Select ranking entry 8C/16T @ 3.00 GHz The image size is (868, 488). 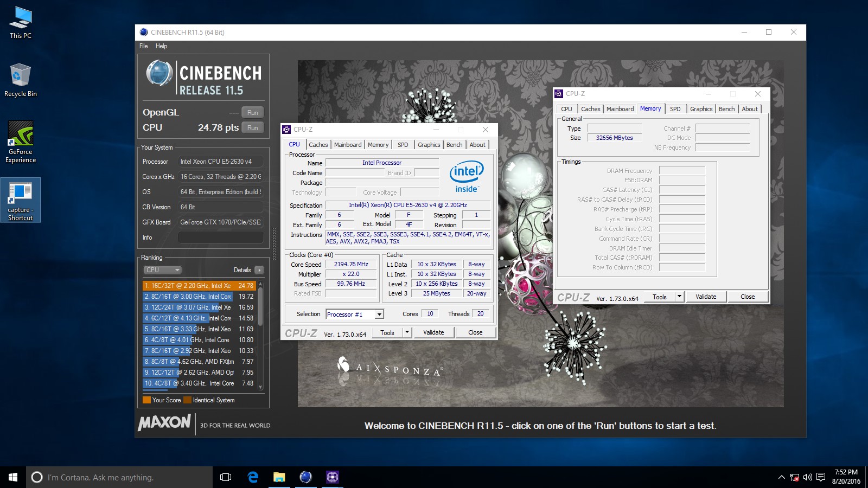199,296
